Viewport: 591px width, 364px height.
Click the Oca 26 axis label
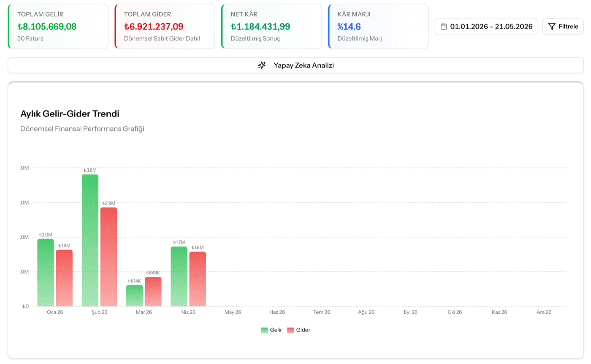coord(55,312)
